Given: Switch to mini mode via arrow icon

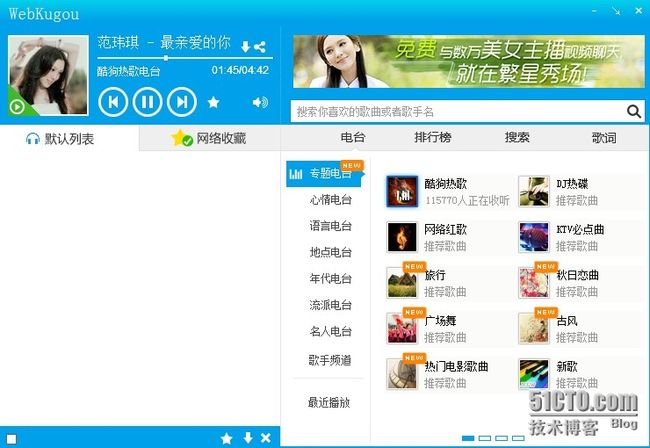Looking at the screenshot, I should click(616, 11).
